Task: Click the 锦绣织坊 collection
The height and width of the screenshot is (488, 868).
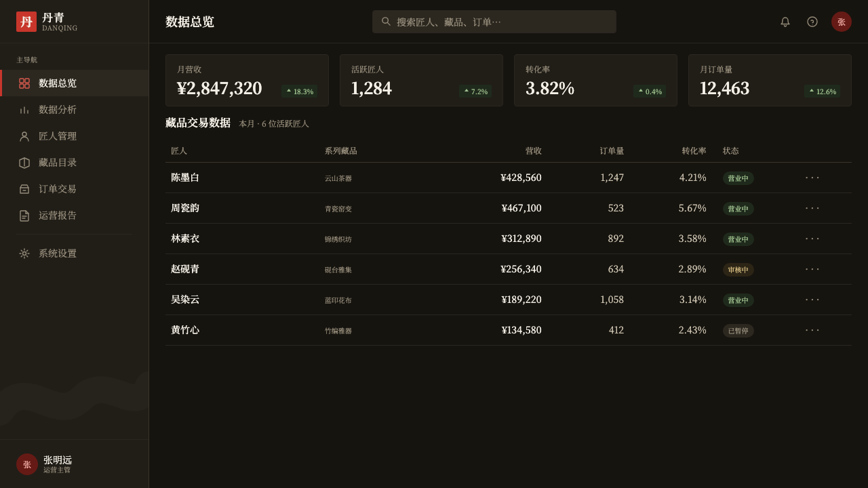Action: tap(338, 239)
